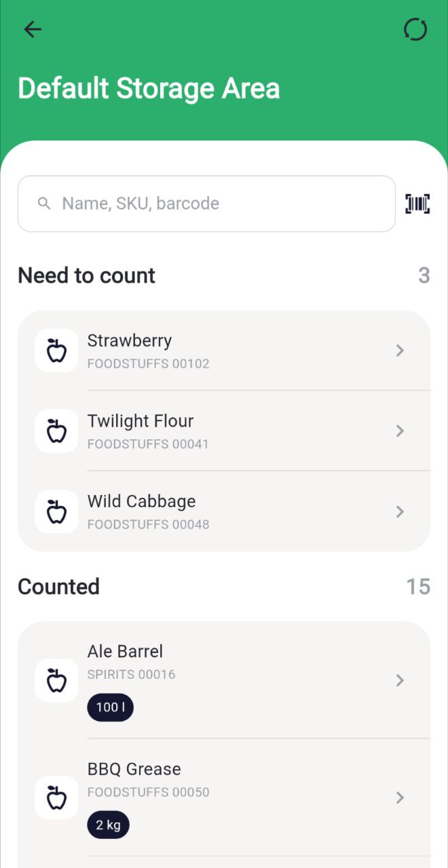Select the Ale Barrel item name
The image size is (448, 868).
[x=125, y=651]
